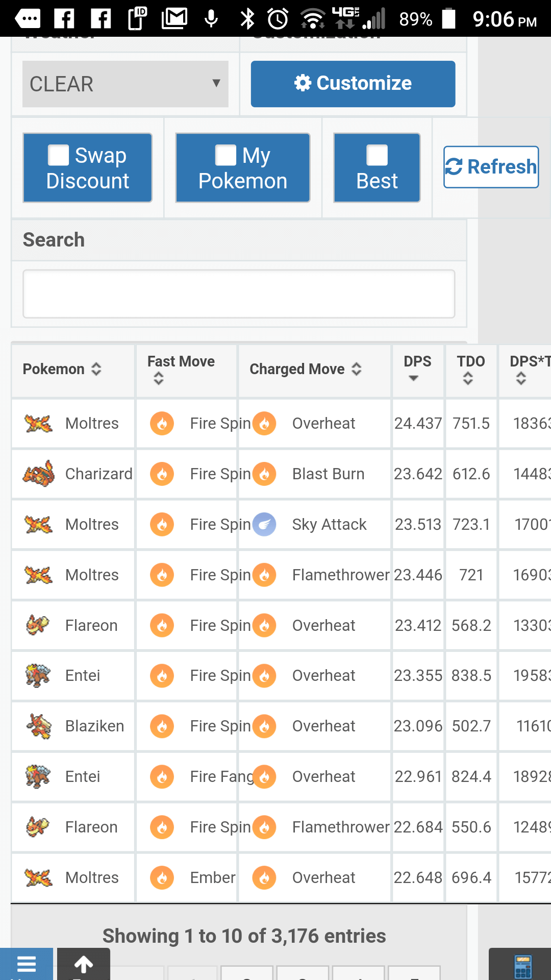Toggle the Swap Discount checkbox
The width and height of the screenshot is (551, 980).
point(58,155)
